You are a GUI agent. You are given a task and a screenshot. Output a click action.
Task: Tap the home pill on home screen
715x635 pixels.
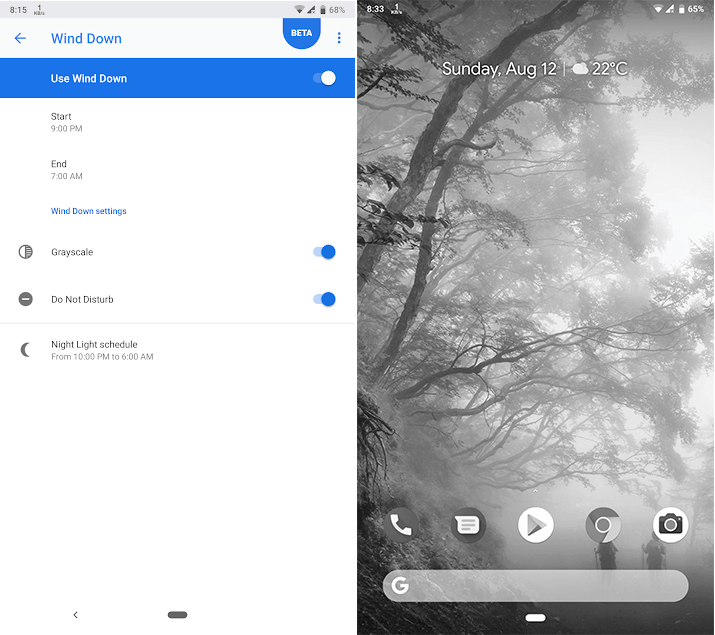[535, 618]
